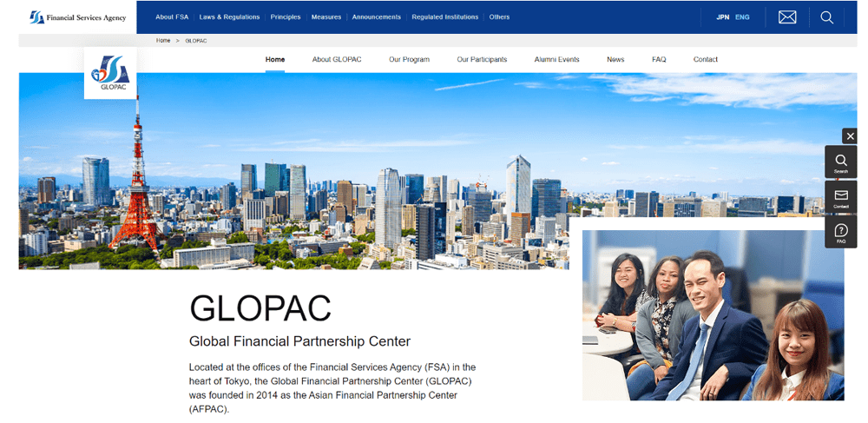Go to Home in the breadcrumb
Screen dimensions: 868x423
click(163, 41)
